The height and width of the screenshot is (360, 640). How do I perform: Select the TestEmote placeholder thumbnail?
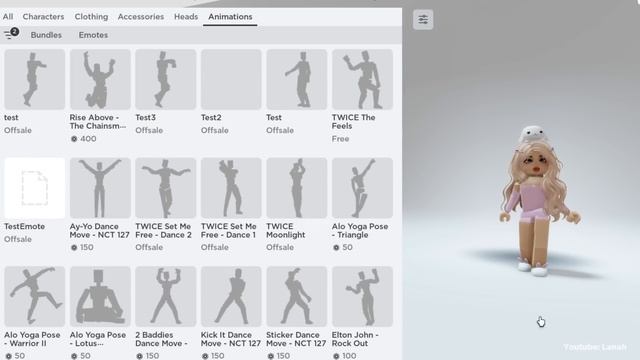coord(35,188)
